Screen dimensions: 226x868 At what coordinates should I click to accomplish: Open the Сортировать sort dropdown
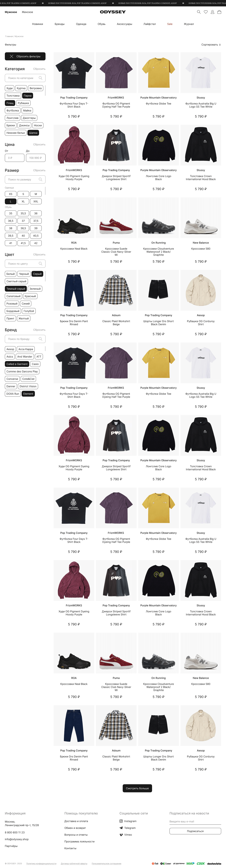211,45
